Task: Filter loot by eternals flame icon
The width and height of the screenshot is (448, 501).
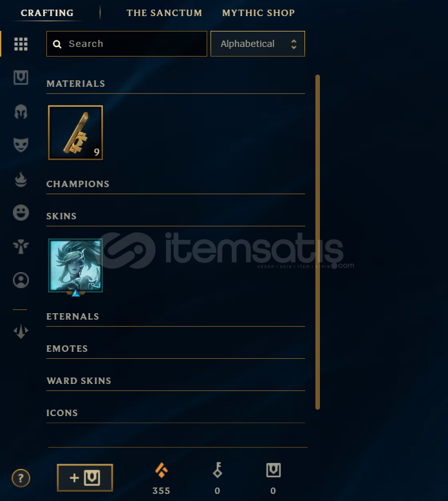Action: [x=21, y=179]
